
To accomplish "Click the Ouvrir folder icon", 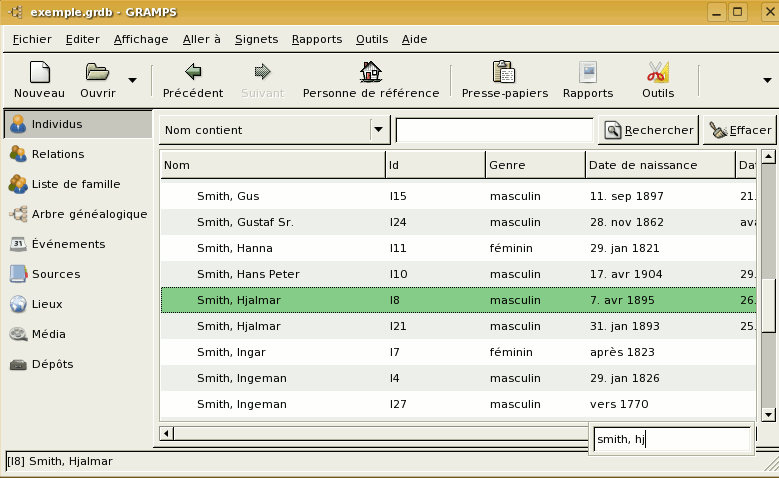I will [x=97, y=74].
